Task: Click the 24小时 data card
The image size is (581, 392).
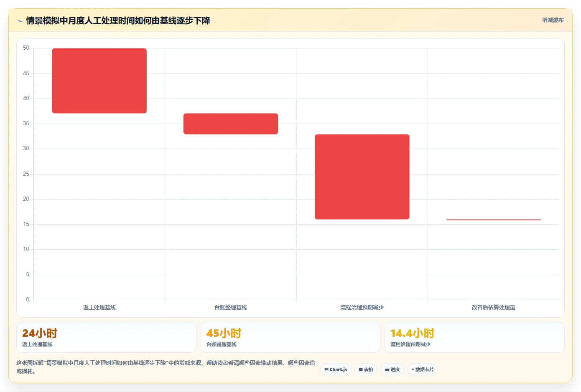Action: [x=106, y=337]
